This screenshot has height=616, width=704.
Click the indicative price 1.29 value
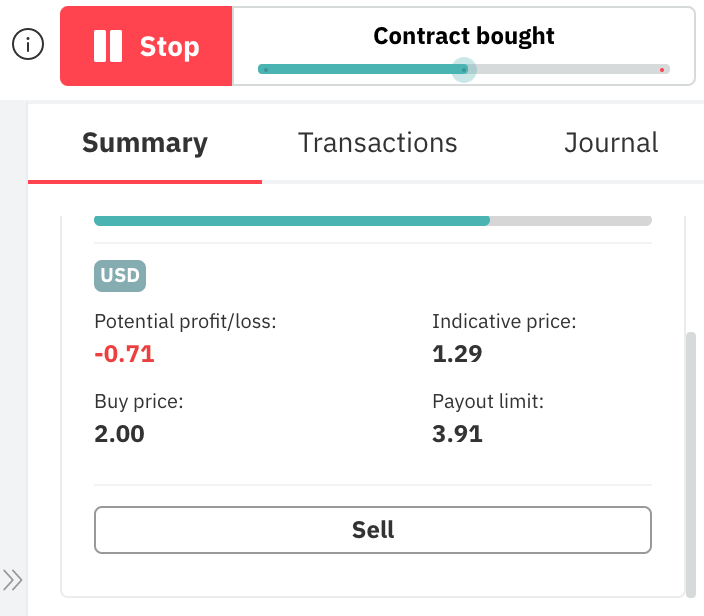(457, 353)
